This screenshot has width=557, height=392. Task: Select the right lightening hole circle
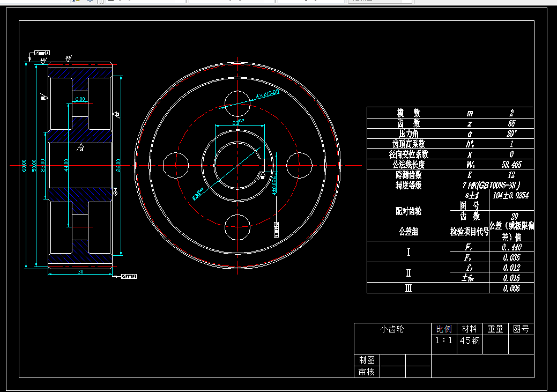click(x=299, y=165)
